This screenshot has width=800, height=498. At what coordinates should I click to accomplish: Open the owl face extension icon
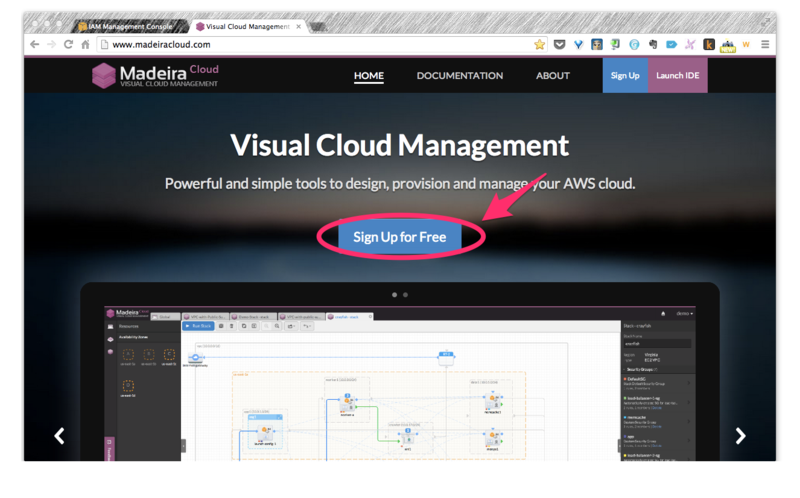[596, 44]
